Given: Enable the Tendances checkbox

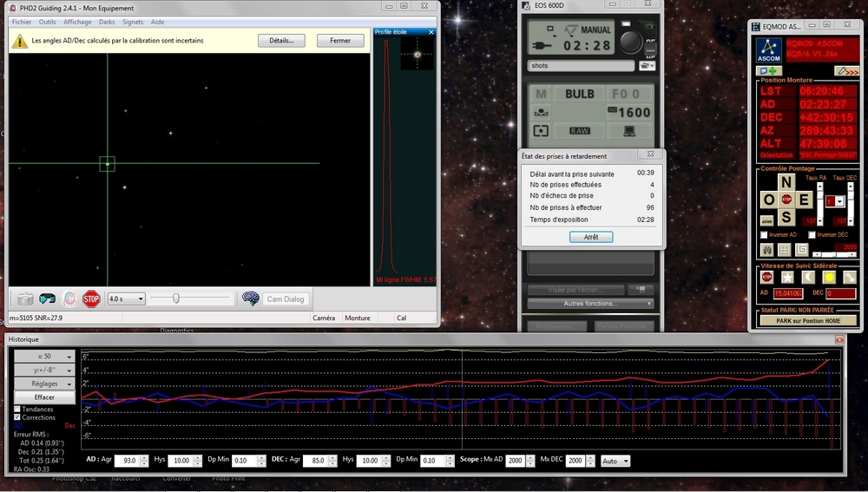Looking at the screenshot, I should pyautogui.click(x=18, y=409).
